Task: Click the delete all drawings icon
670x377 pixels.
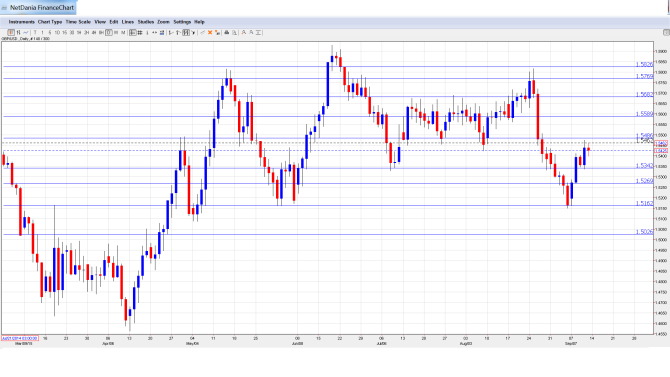Action: pos(217,32)
